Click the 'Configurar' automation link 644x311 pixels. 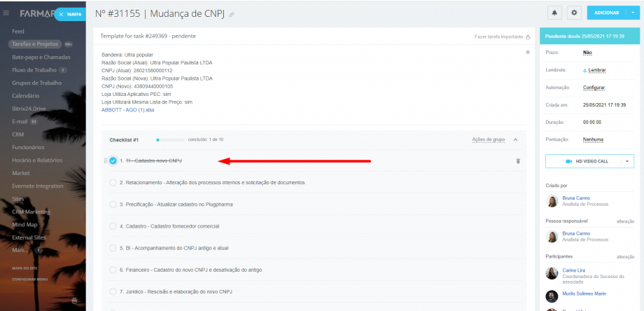(x=594, y=88)
